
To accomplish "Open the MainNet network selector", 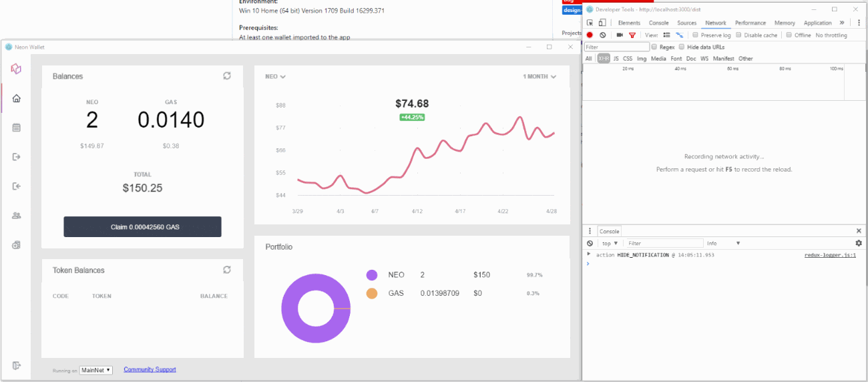I will (x=96, y=370).
